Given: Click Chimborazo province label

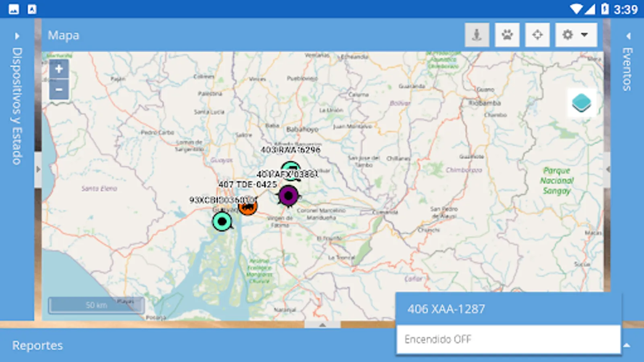Looking at the screenshot, I should (x=464, y=170).
